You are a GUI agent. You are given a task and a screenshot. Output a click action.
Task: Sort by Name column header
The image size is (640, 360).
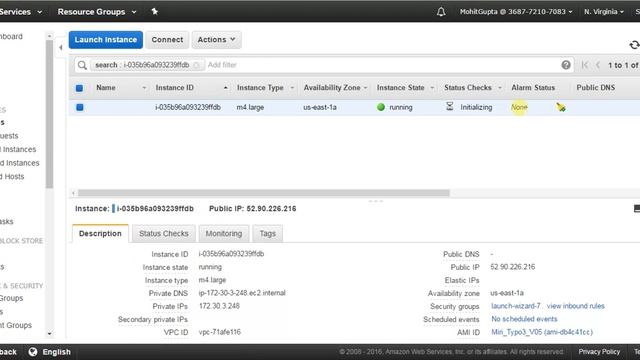pyautogui.click(x=106, y=88)
